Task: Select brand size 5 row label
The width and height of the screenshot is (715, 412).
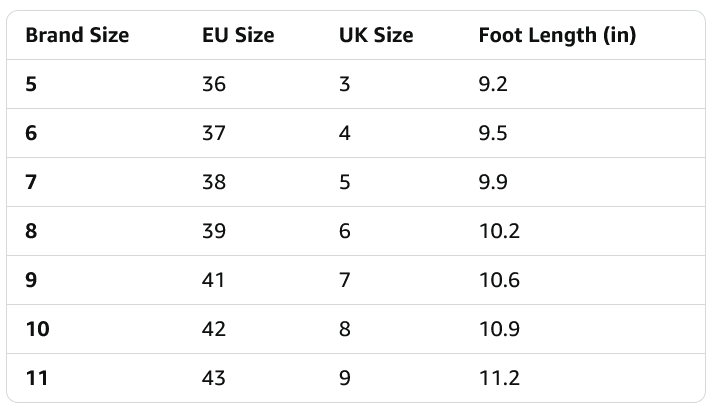Action: [x=31, y=84]
